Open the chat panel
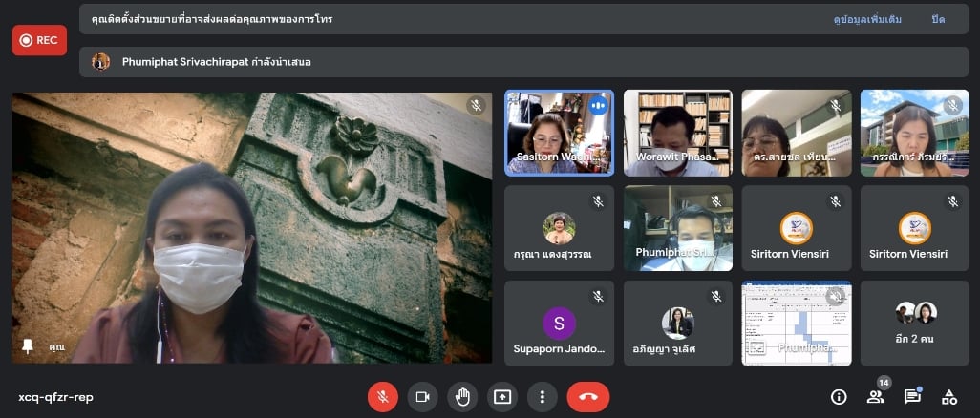 tap(912, 397)
